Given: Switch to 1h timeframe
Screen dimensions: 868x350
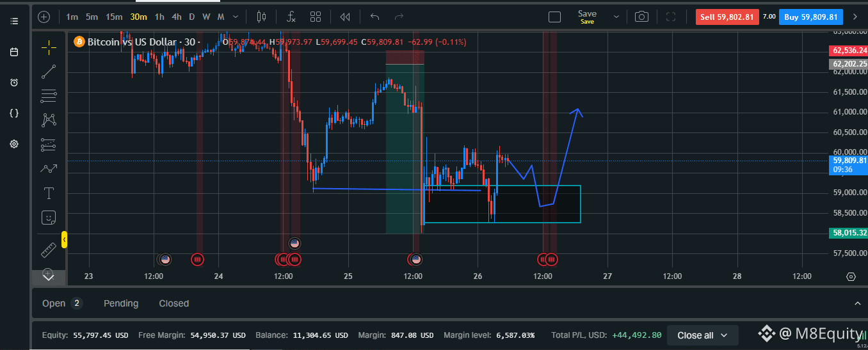Looking at the screenshot, I should click(x=159, y=17).
